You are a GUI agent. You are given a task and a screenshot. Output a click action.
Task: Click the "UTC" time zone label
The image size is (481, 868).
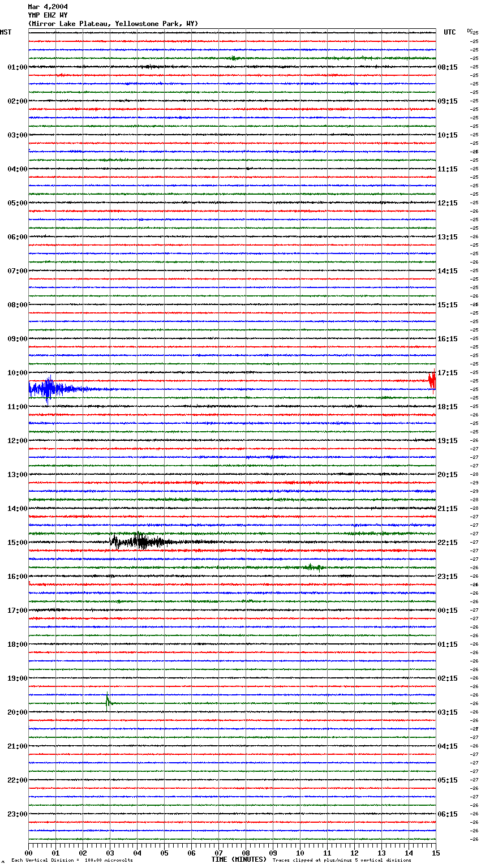click(450, 32)
